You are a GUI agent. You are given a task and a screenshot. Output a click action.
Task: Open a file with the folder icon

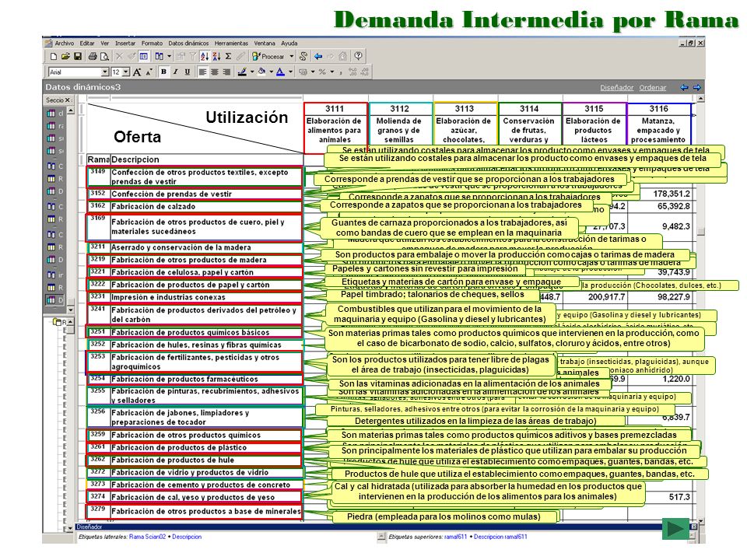[x=65, y=56]
